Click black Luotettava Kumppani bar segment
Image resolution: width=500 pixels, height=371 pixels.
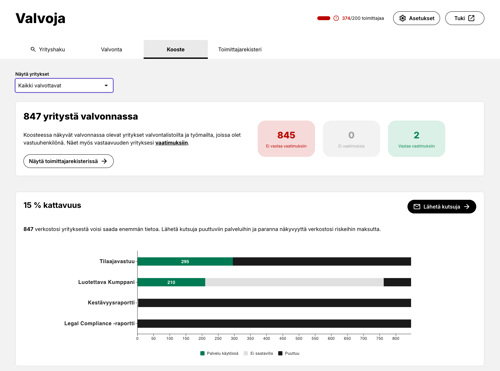(397, 282)
